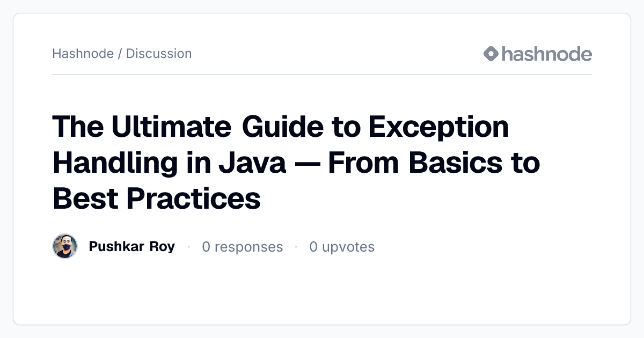
Task: Click the slash separator in breadcrumb
Action: point(120,54)
